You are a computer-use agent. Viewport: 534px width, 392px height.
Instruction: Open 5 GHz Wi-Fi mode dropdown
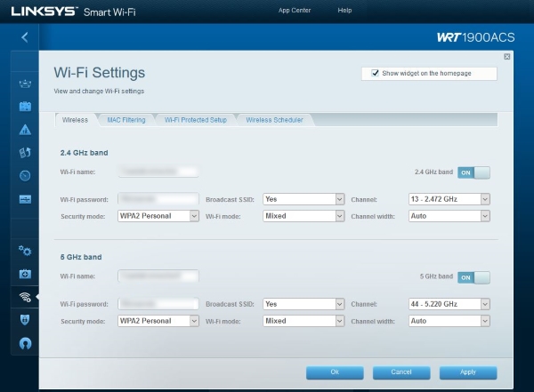coord(303,321)
